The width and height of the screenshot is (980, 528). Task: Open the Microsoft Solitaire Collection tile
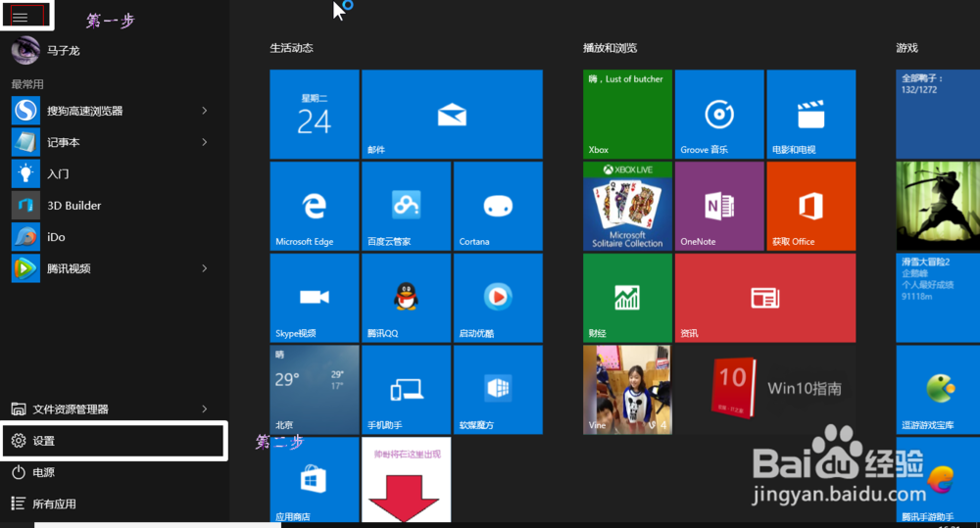tap(627, 206)
